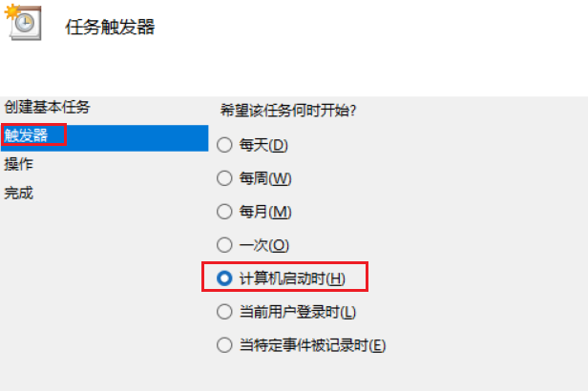
Task: Click the selected 计算机启动时 radio circle
Action: point(224,278)
